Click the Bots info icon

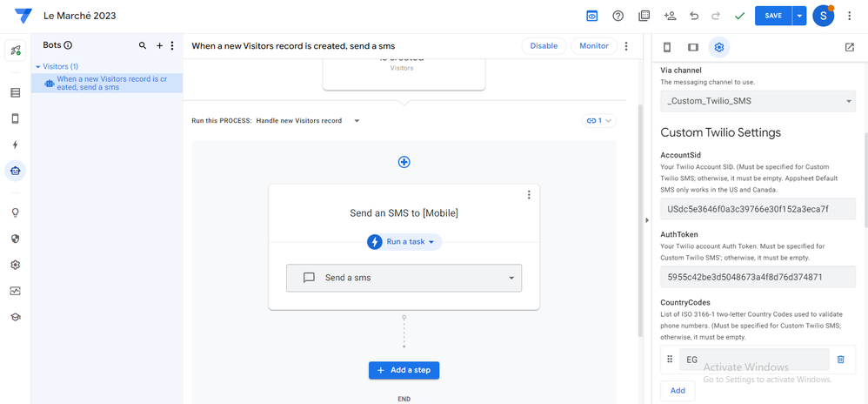coord(68,45)
